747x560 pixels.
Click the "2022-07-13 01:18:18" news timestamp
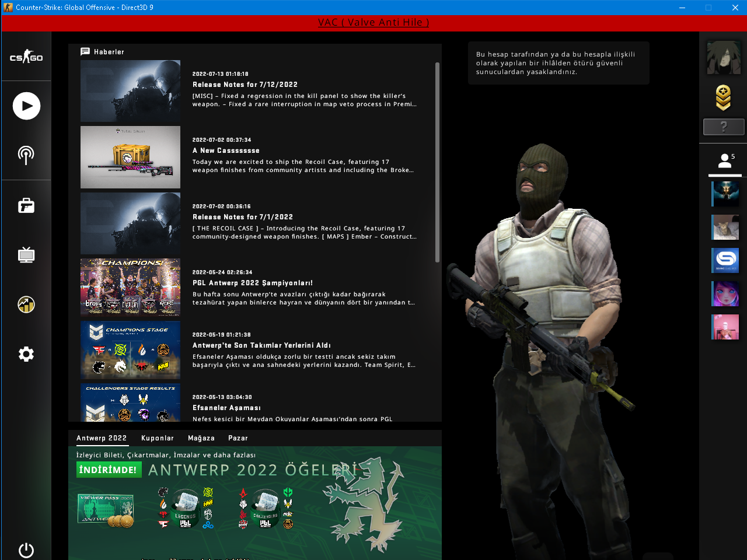221,74
